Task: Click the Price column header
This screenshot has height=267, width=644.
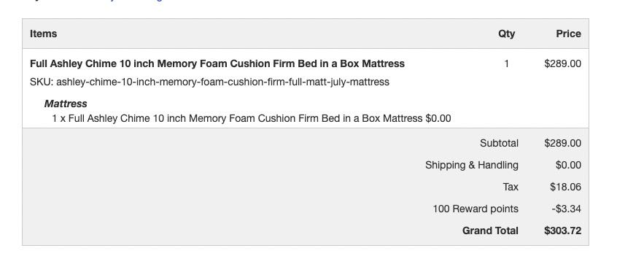Action: [568, 34]
